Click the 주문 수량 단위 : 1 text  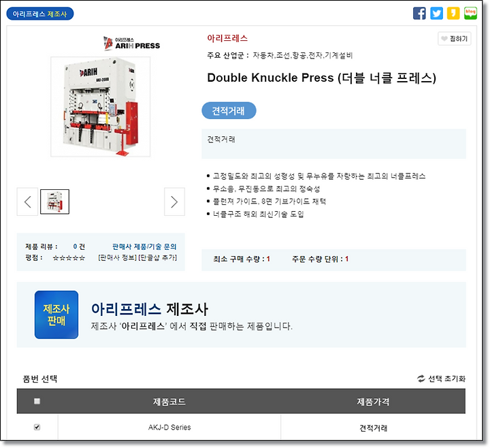(320, 259)
